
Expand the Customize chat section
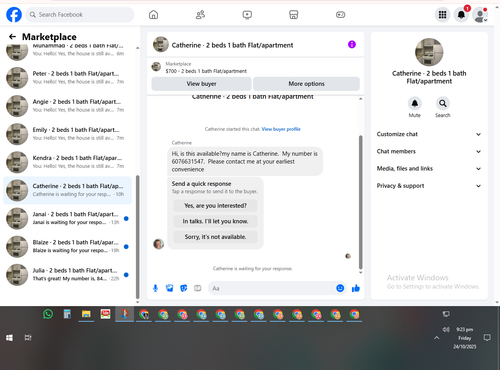point(429,134)
